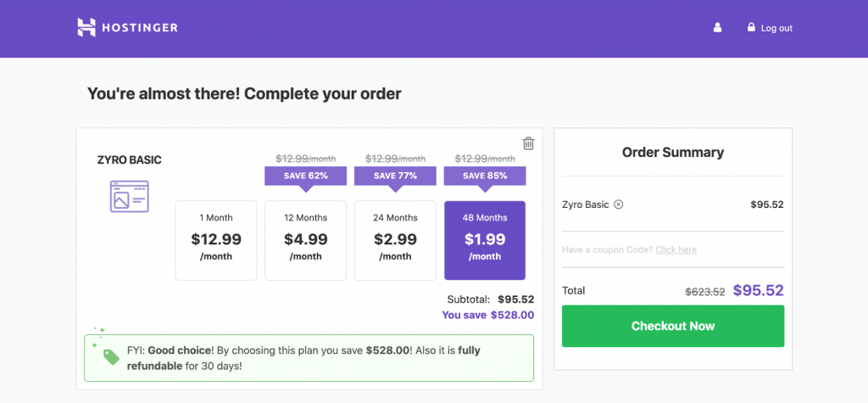Open the user profile icon
Screen dimensions: 868x403
coord(717,27)
